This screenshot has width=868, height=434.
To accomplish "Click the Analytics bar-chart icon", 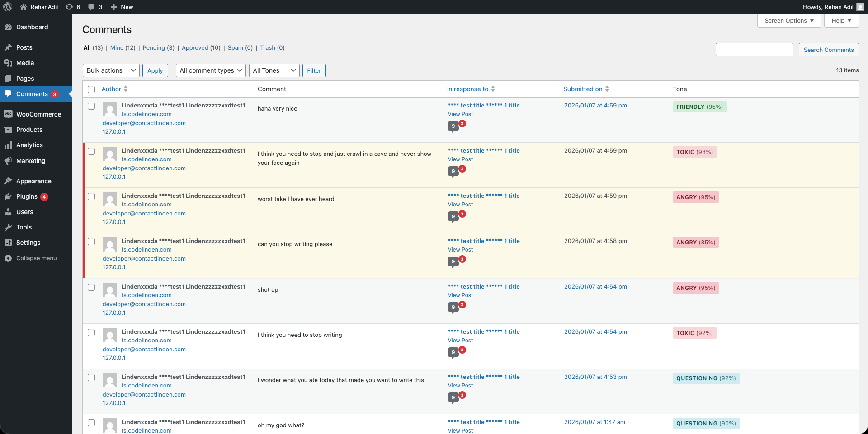I will (x=9, y=145).
